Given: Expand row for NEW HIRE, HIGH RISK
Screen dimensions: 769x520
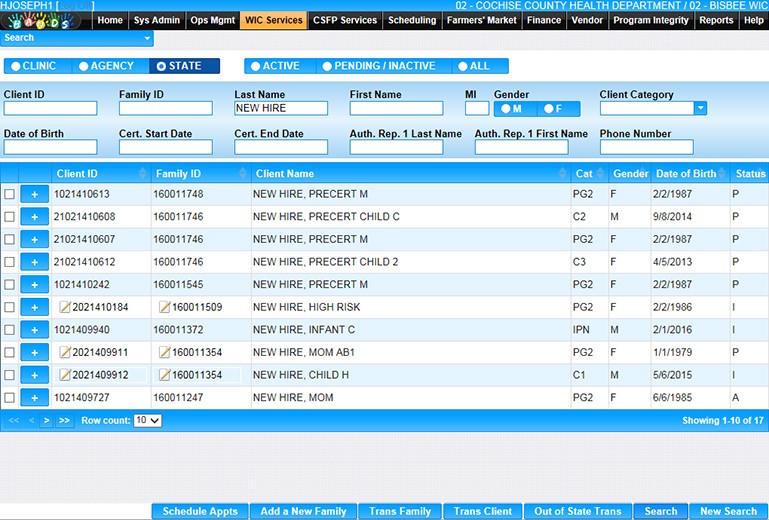Looking at the screenshot, I should pos(34,307).
